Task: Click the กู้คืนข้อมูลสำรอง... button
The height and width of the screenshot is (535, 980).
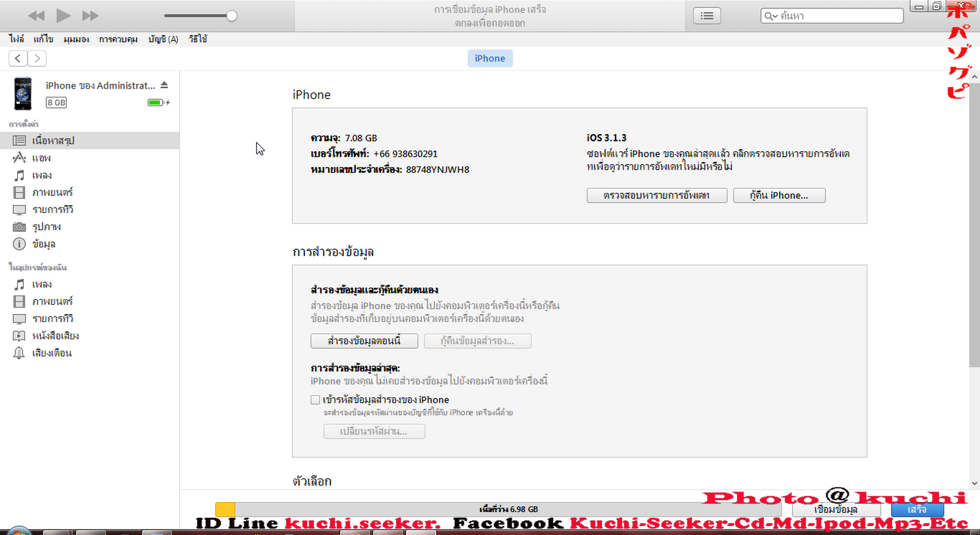Action: [x=478, y=341]
